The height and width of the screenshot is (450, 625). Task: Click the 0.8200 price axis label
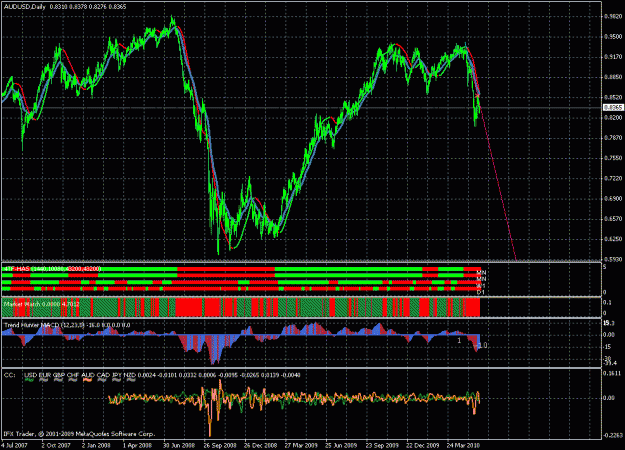(613, 118)
